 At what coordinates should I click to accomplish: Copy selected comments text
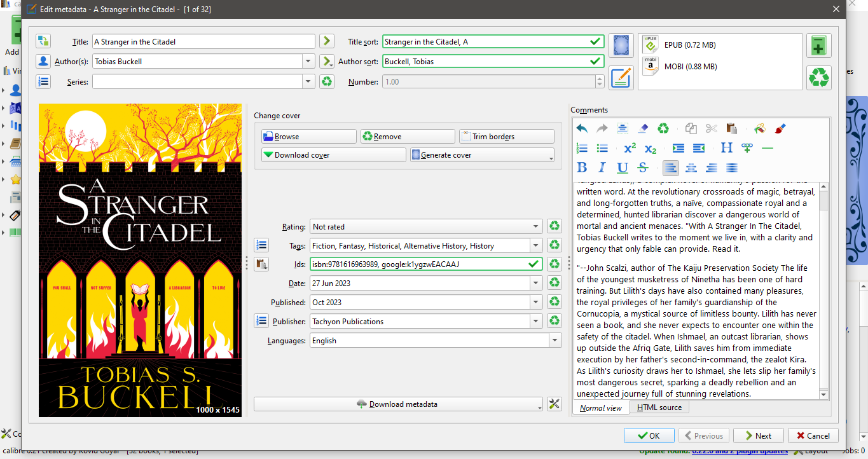coord(691,128)
